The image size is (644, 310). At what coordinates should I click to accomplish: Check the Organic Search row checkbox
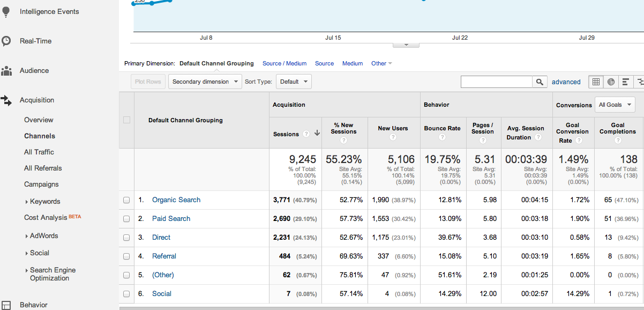point(126,200)
